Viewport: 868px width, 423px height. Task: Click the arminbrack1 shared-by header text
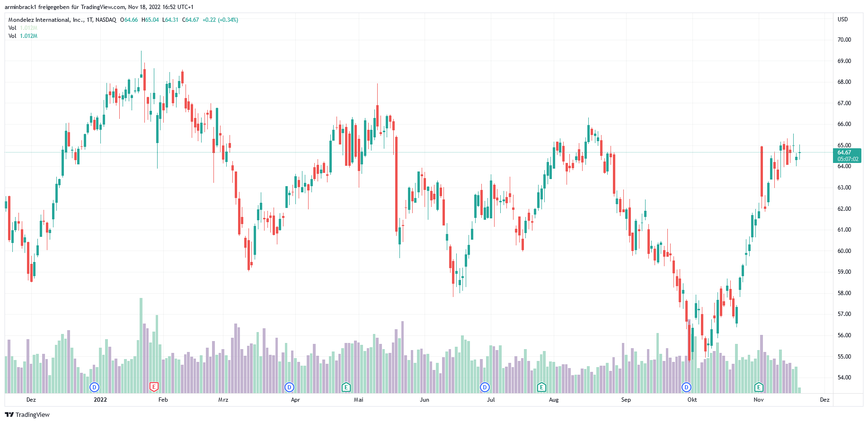99,7
